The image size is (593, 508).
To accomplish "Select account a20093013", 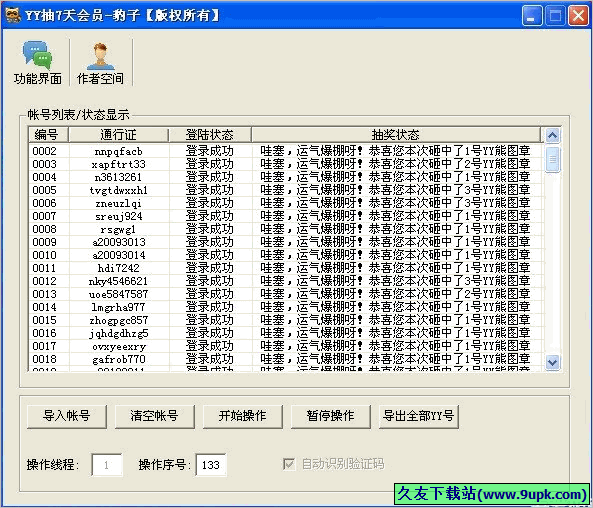I will pyautogui.click(x=119, y=242).
